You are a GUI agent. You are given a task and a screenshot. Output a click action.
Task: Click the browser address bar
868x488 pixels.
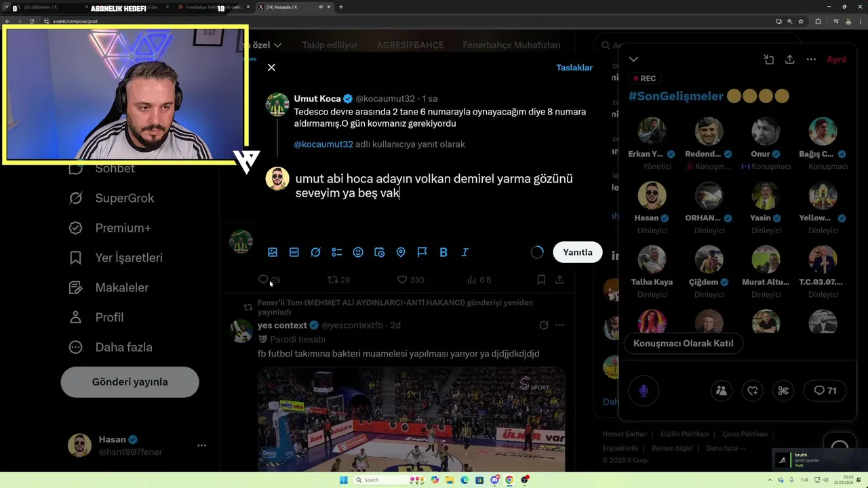coord(407,21)
